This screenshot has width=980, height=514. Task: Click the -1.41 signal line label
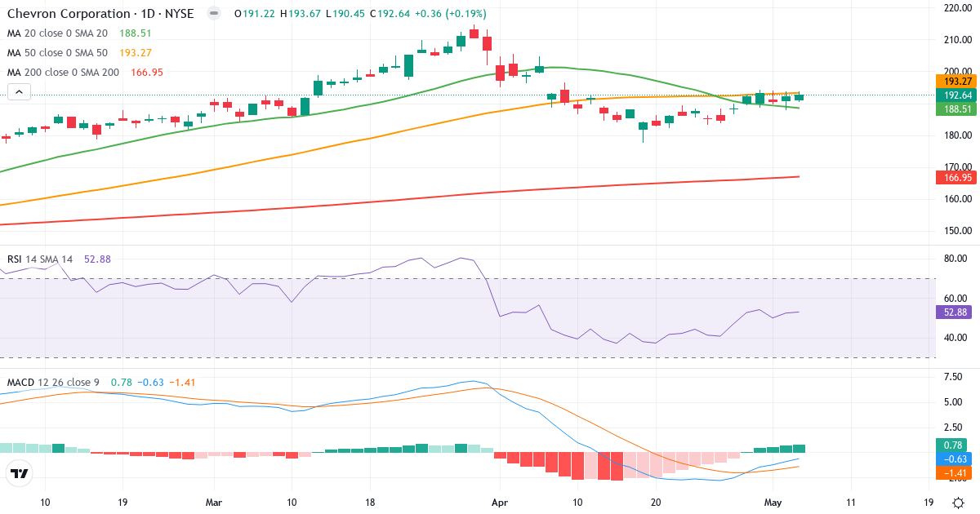pos(955,472)
